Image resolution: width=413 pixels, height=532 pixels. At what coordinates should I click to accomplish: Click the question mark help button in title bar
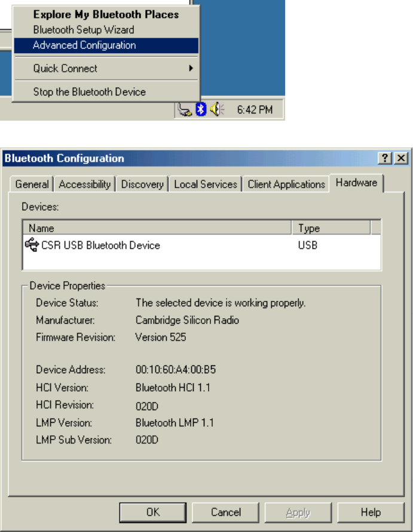point(385,158)
